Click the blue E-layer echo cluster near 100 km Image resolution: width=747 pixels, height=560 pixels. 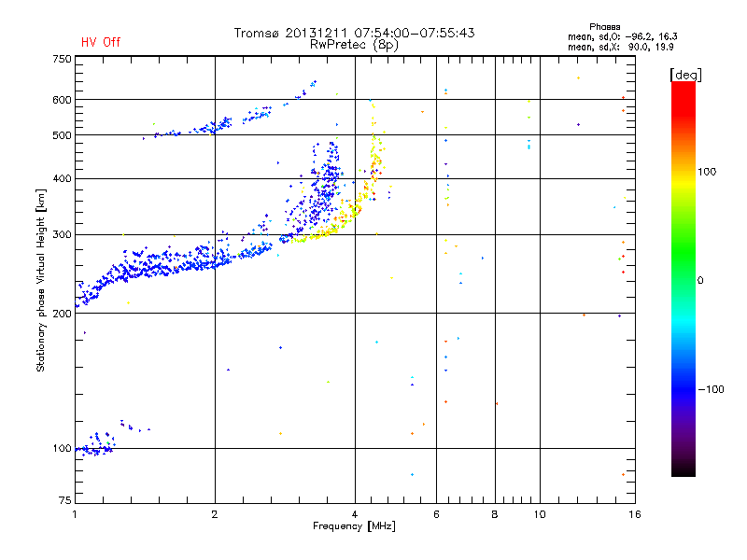97,445
